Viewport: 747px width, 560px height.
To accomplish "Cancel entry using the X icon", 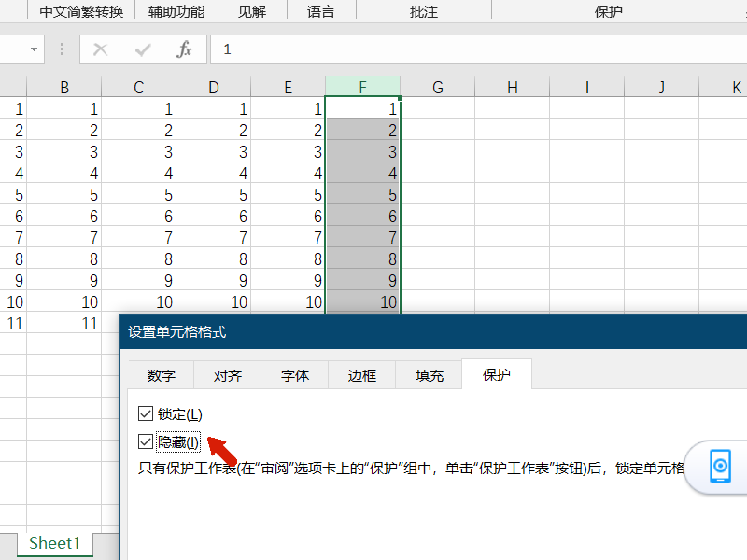I will coord(101,49).
